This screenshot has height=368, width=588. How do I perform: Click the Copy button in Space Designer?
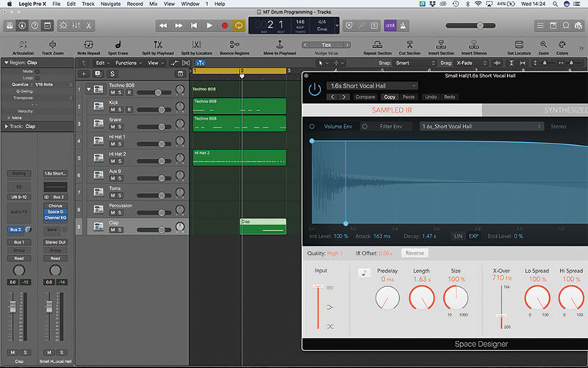(x=390, y=97)
